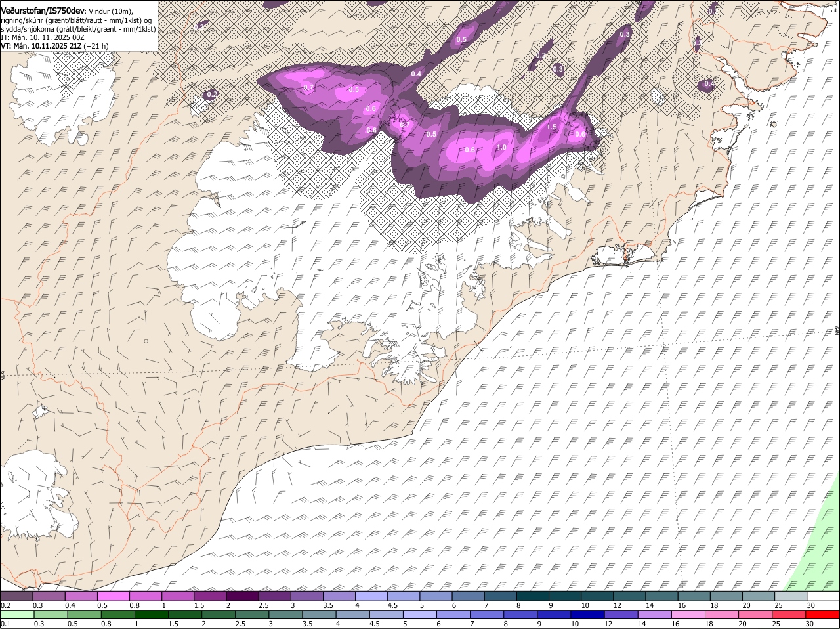This screenshot has height=629, width=840.
Task: Select pale green rain swatch between 0.1 and 0.3
Action: coord(17,615)
